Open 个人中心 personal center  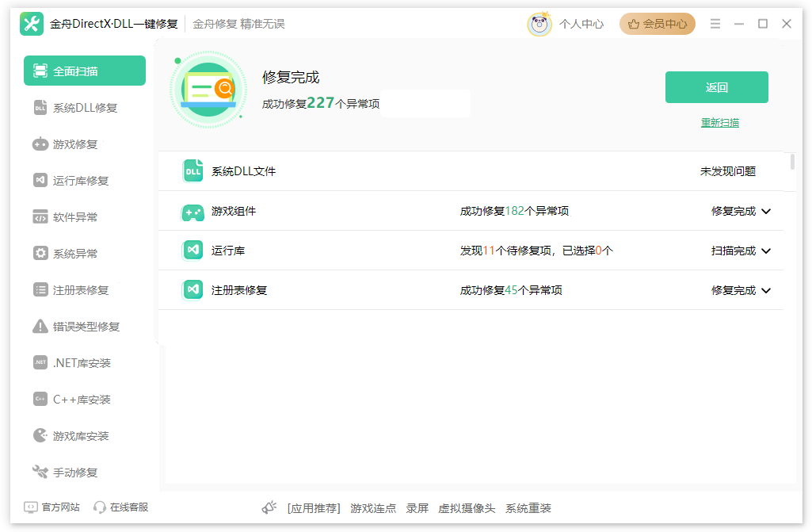[581, 24]
